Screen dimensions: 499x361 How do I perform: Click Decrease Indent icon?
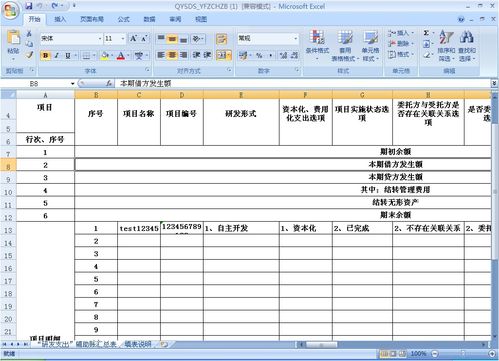[196, 55]
